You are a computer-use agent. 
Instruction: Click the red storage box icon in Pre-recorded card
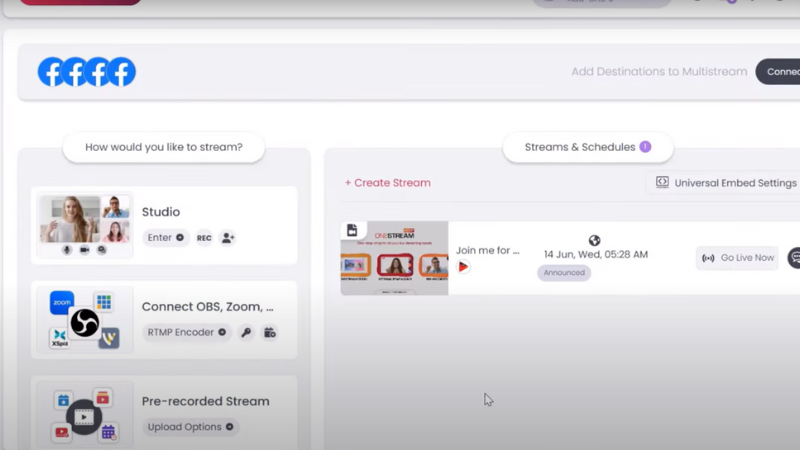point(103,397)
